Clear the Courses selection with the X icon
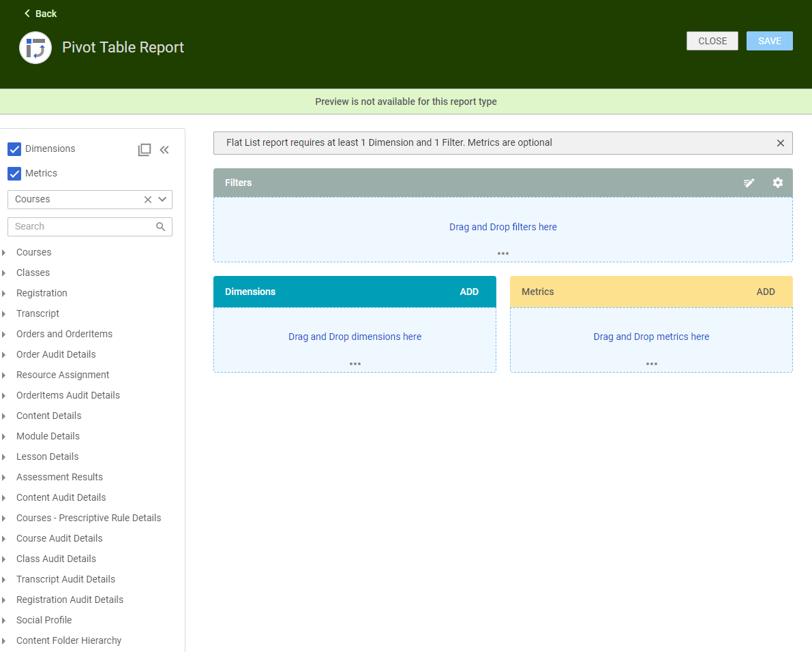Image resolution: width=812 pixels, height=652 pixels. click(147, 199)
